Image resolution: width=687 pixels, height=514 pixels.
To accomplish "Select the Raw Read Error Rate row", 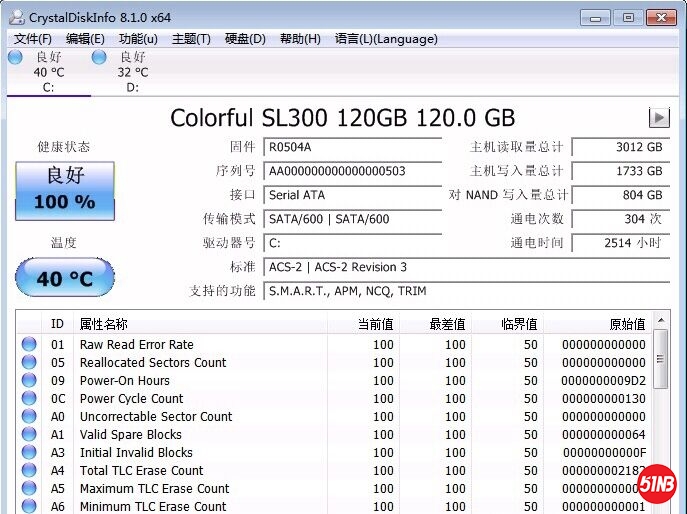I will [334, 344].
